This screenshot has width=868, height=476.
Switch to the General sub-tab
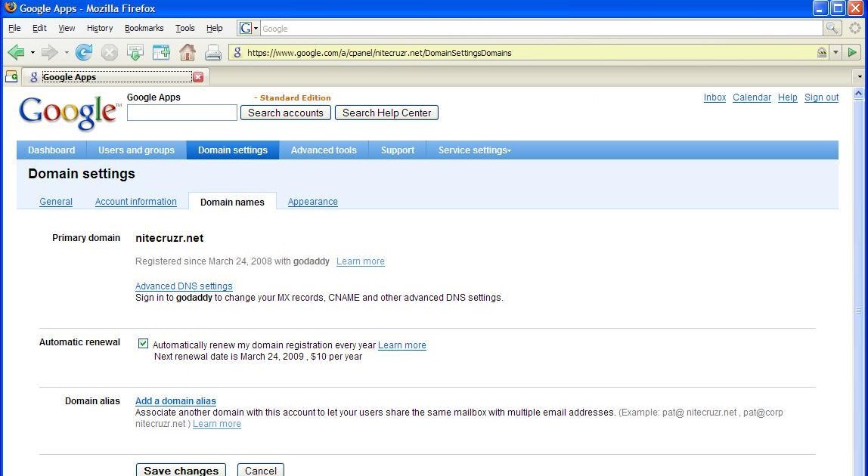(x=56, y=202)
